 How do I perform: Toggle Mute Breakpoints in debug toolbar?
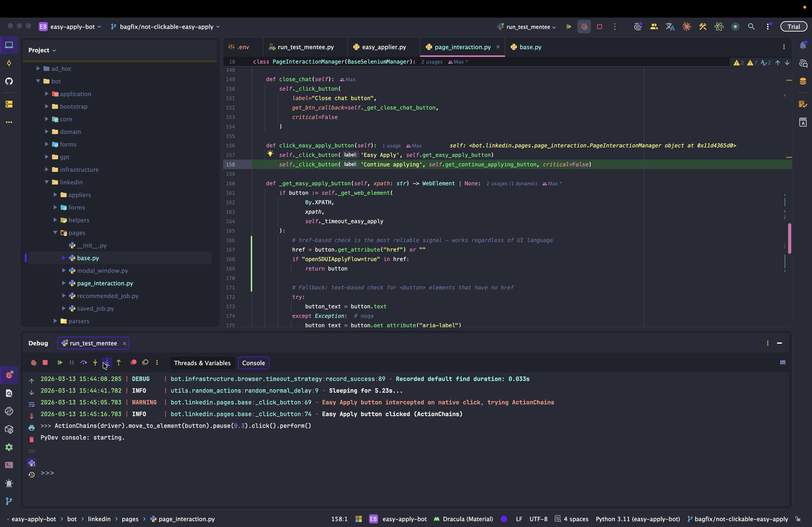[145, 363]
